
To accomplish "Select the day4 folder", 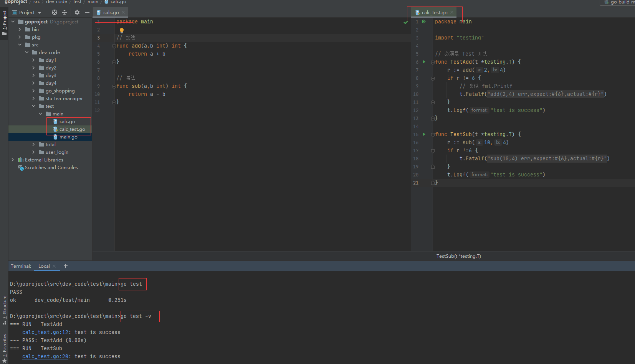I will coord(51,83).
